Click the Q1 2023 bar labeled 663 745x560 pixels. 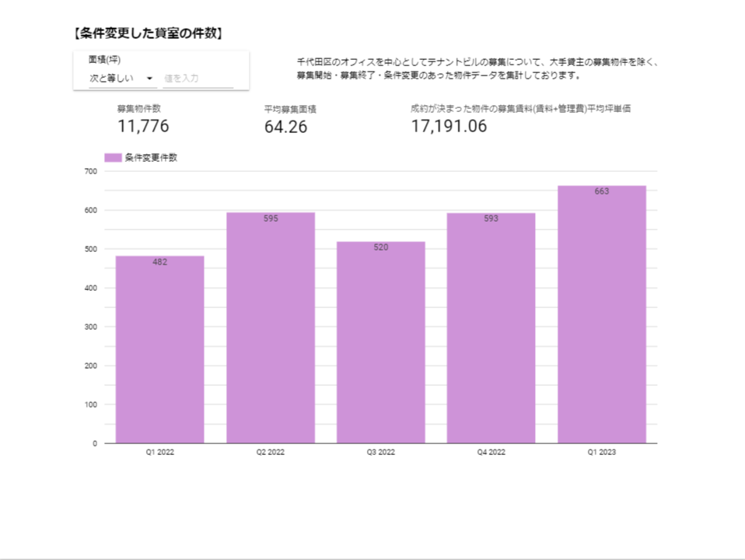[601, 314]
